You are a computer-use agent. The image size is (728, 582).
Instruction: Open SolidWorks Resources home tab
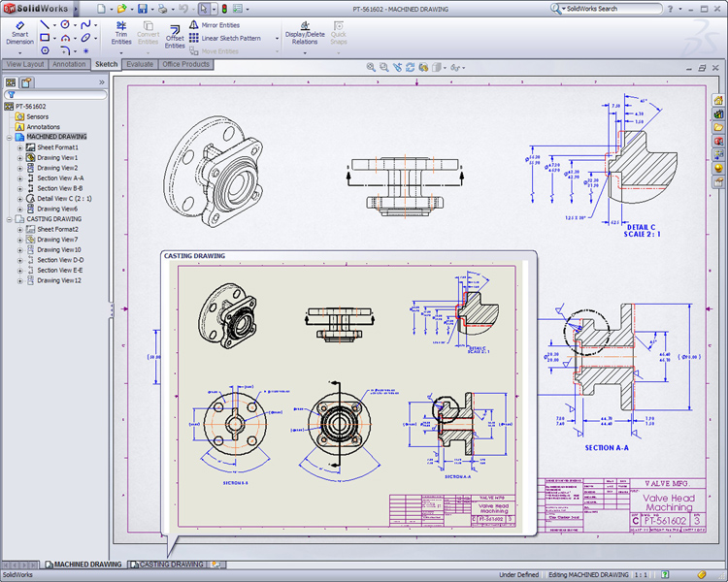pos(718,100)
